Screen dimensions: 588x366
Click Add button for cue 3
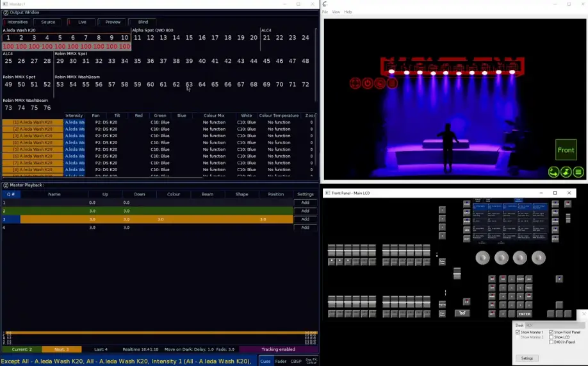point(306,219)
